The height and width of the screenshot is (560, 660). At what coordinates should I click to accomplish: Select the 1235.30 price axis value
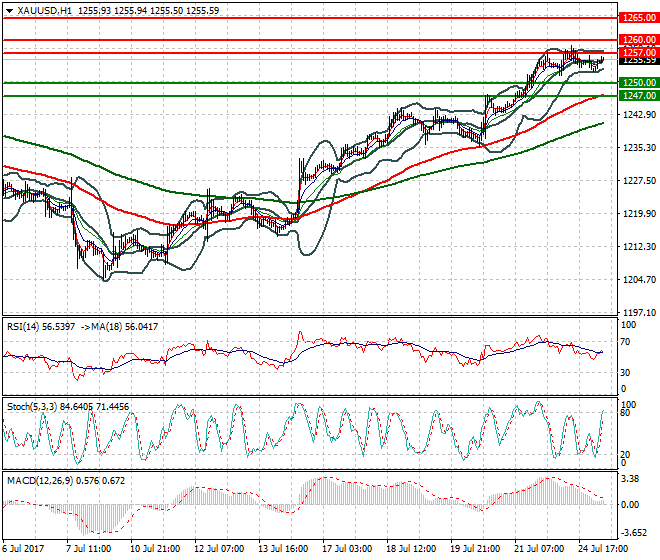click(639, 147)
